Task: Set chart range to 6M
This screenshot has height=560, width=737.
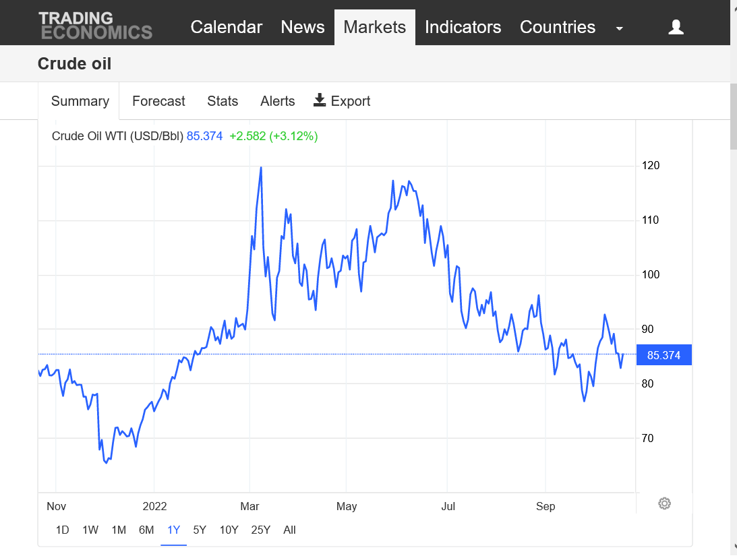Action: 146,530
